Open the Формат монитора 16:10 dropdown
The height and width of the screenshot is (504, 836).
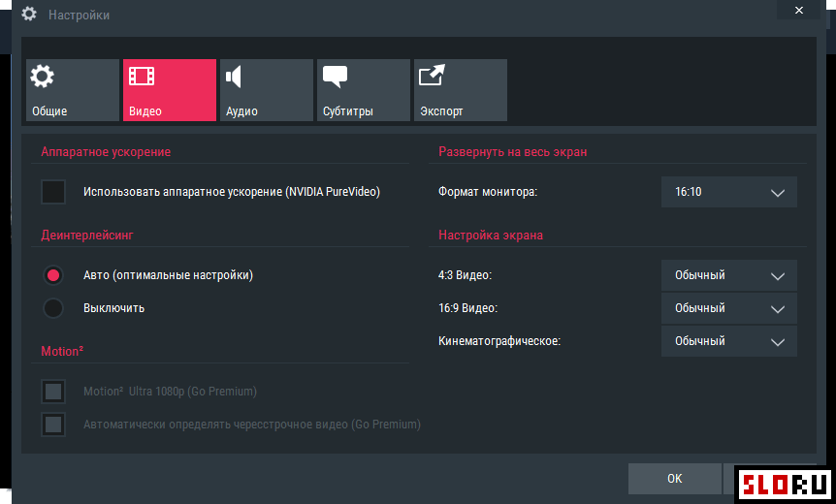point(728,192)
